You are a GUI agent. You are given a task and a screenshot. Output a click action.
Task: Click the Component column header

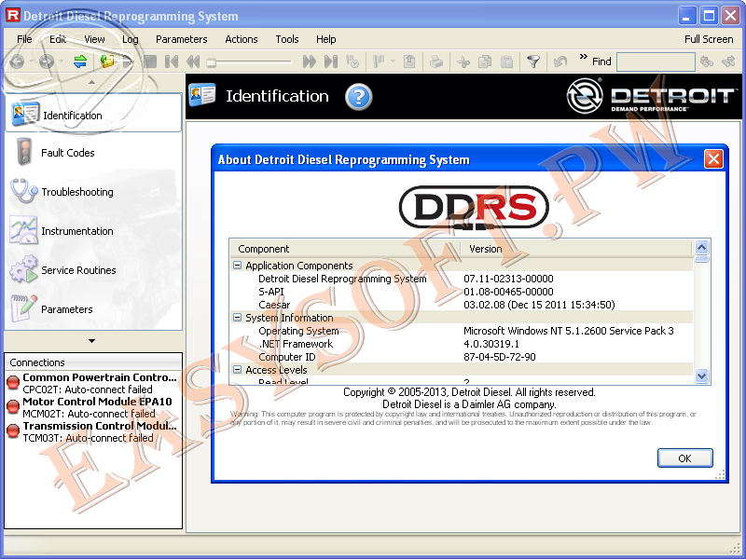(345, 249)
